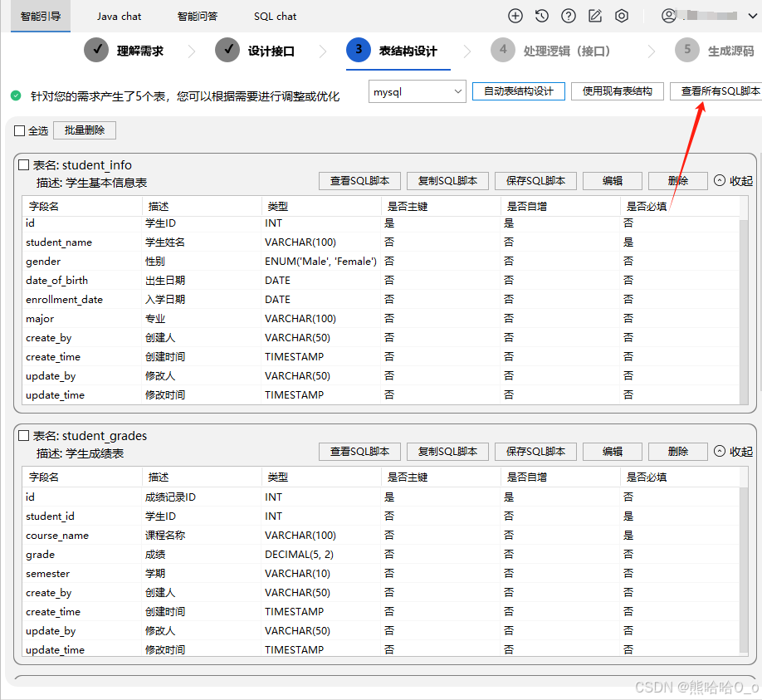Click 使用现有表结构 button
The image size is (762, 700).
point(618,91)
